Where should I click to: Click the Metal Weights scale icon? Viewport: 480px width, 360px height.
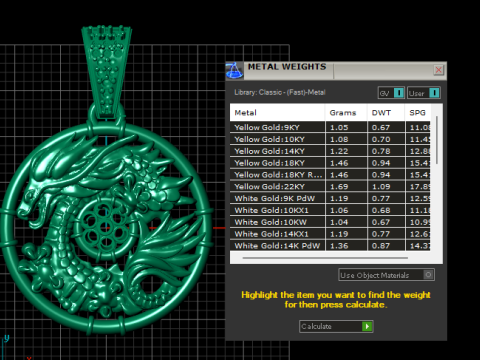[235, 71]
